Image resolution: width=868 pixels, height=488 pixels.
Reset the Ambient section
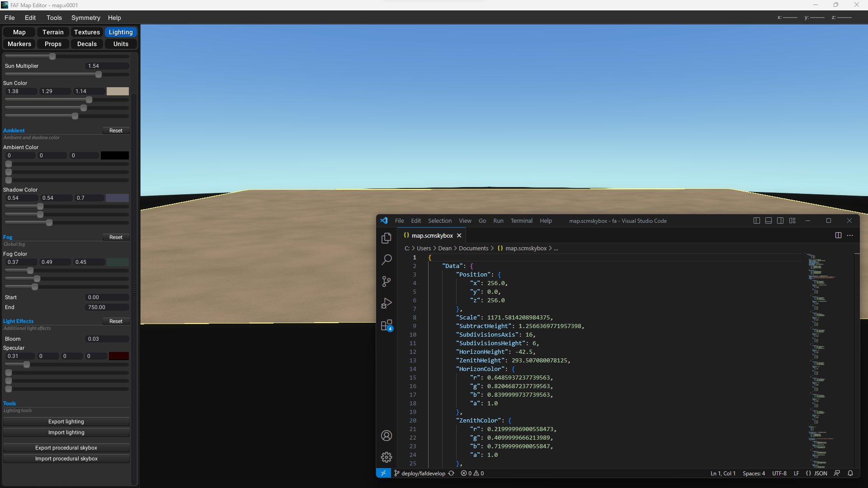pos(116,131)
